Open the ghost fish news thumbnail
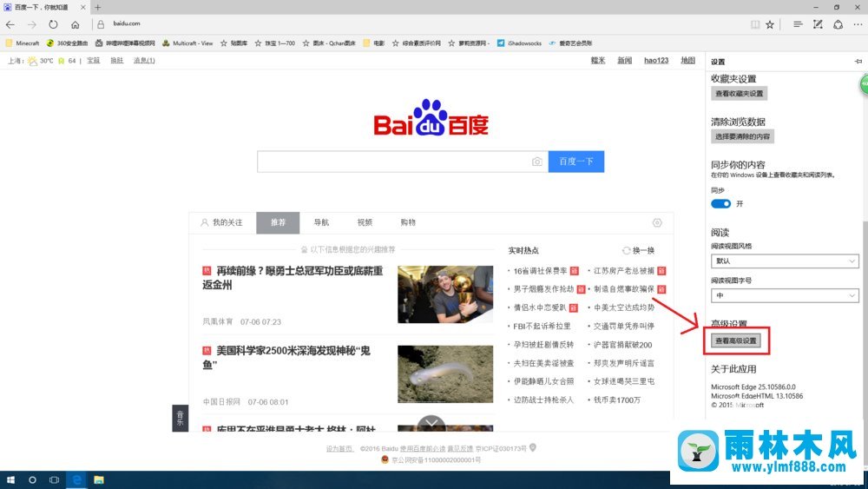This screenshot has height=489, width=868. point(445,374)
